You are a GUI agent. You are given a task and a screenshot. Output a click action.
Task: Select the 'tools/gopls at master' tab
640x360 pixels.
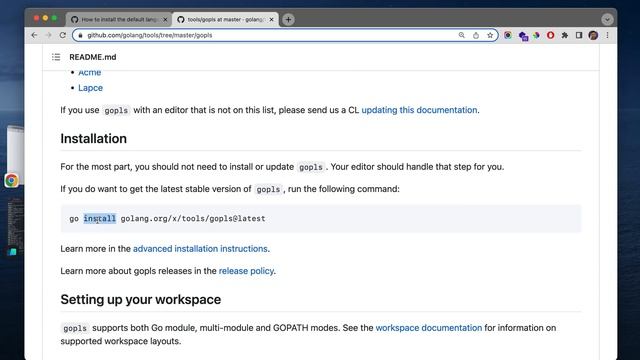coord(226,19)
